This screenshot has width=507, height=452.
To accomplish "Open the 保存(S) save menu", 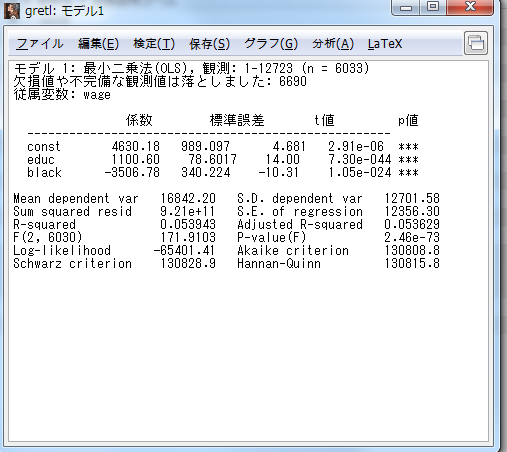I will [209, 44].
